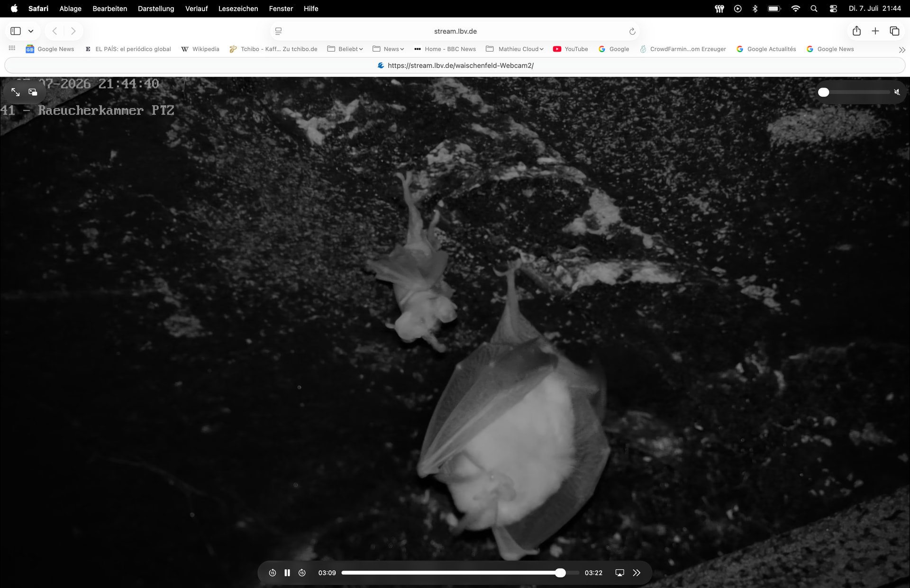Screen dimensions: 910x588
Task: Click the stream.lbv.de address field
Action: point(455,31)
